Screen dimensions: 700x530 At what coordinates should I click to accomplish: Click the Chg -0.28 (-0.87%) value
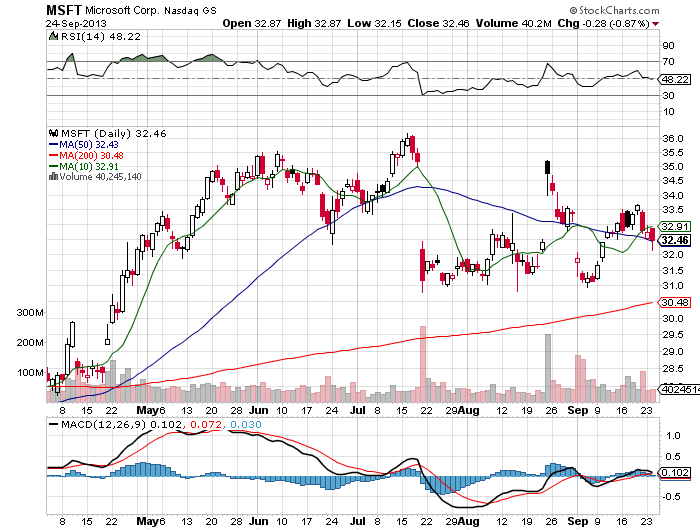(603, 23)
